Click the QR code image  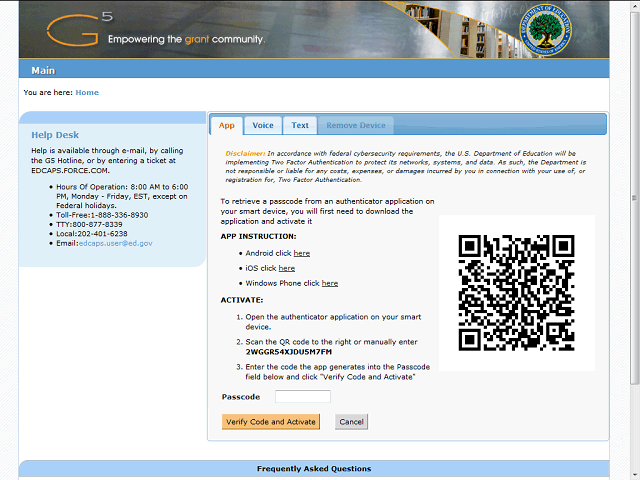pyautogui.click(x=516, y=293)
